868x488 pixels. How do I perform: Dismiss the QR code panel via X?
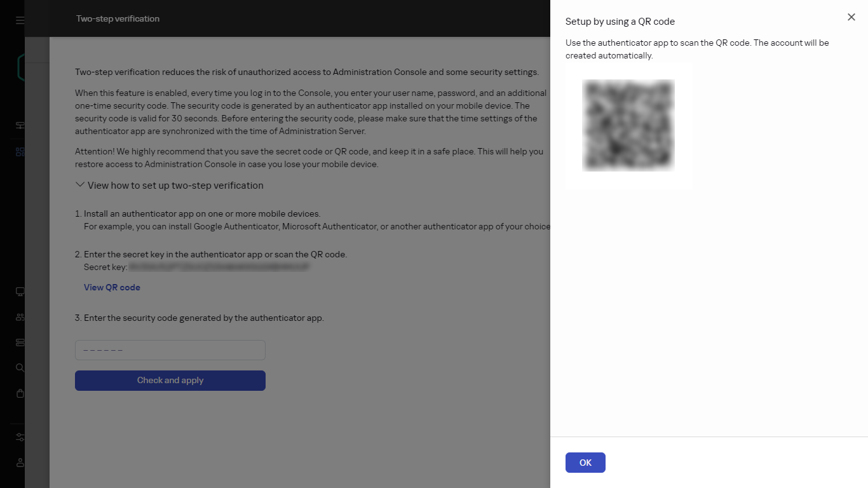coord(851,17)
